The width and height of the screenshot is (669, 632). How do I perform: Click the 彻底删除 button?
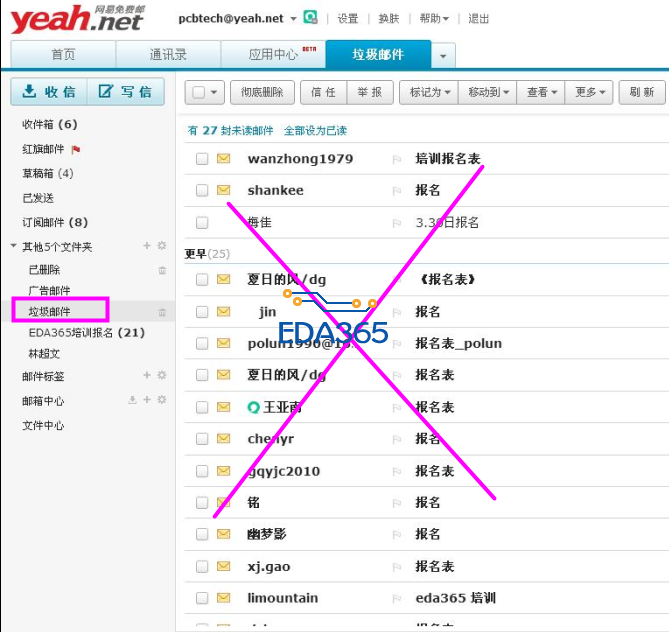pyautogui.click(x=262, y=92)
